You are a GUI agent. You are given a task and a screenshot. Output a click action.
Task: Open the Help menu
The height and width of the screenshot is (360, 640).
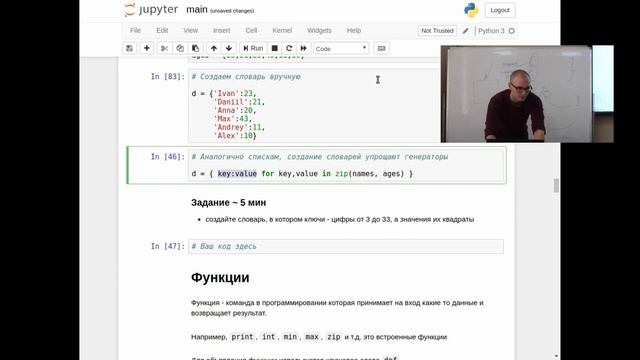click(354, 31)
